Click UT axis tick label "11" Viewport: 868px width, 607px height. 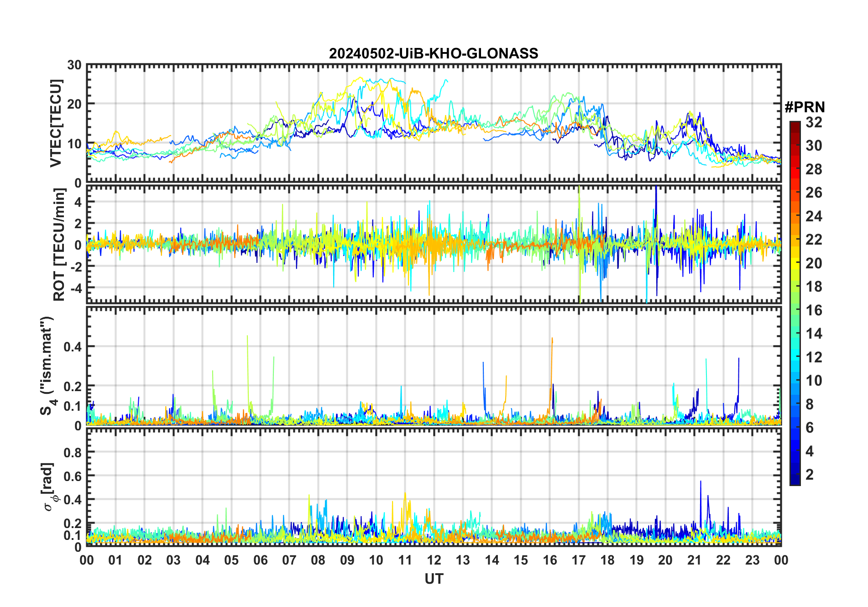pyautogui.click(x=405, y=560)
